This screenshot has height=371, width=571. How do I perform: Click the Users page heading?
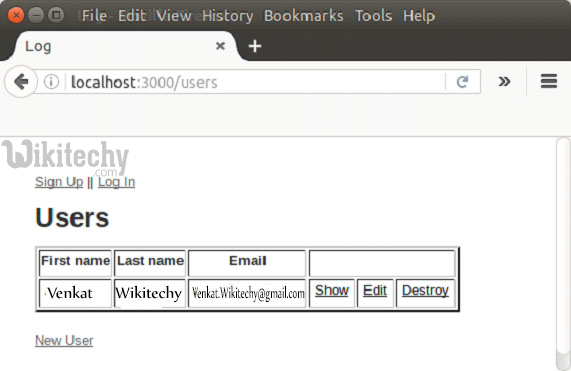72,218
